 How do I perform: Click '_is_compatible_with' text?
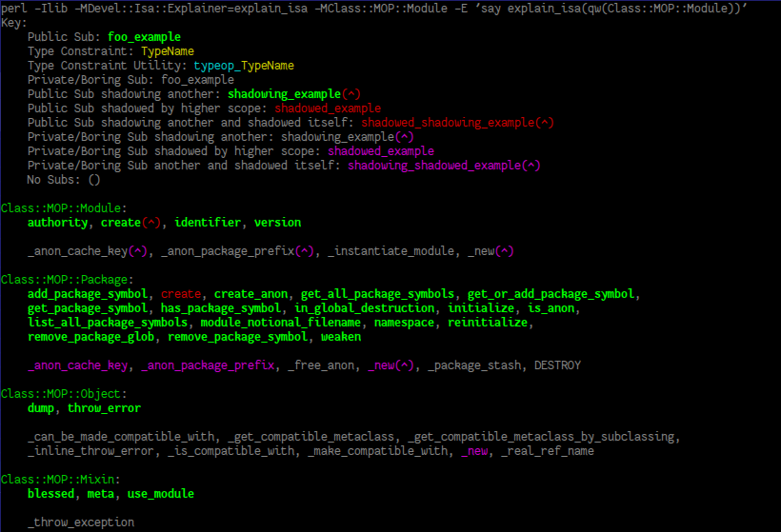[x=231, y=451]
